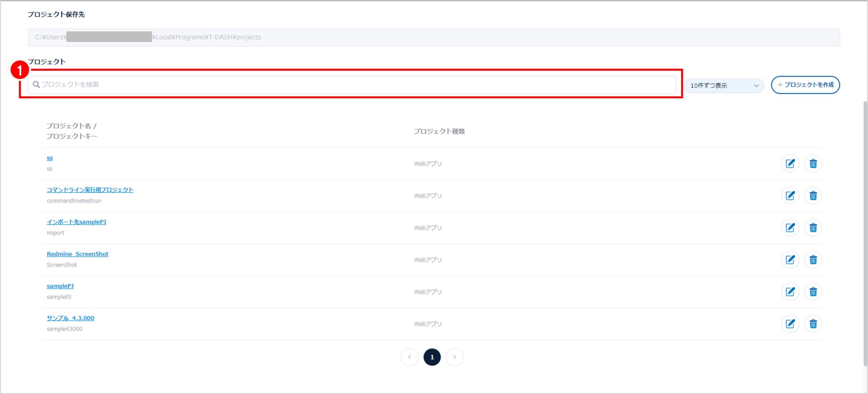Open the インポート先samplePJ project link
This screenshot has width=868, height=394.
pyautogui.click(x=76, y=222)
